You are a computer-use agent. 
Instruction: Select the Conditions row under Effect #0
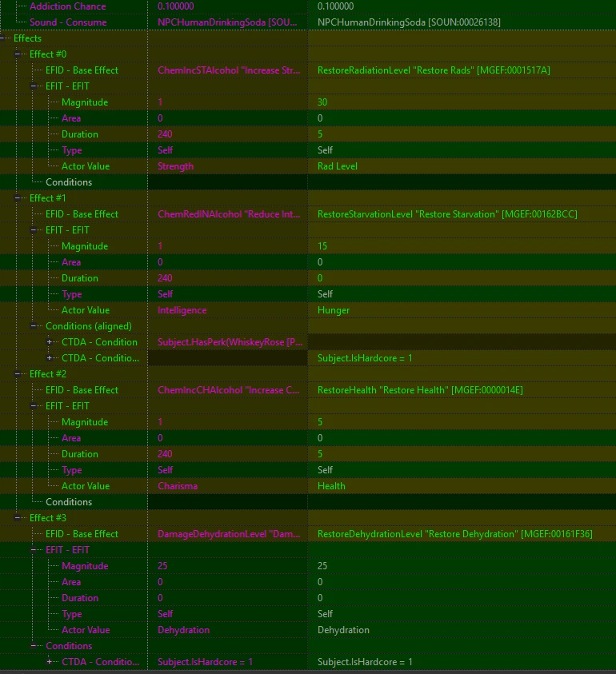[x=69, y=182]
